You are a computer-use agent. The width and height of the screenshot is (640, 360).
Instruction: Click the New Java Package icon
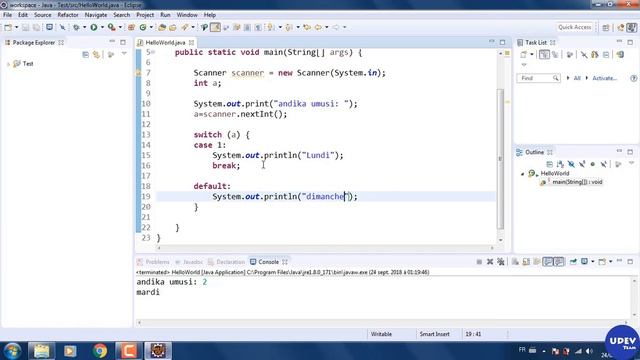pos(131,27)
